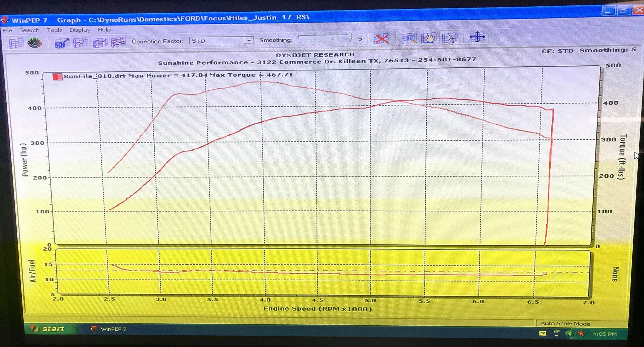The height and width of the screenshot is (347, 644).
Task: Open the File menu
Action: point(7,31)
